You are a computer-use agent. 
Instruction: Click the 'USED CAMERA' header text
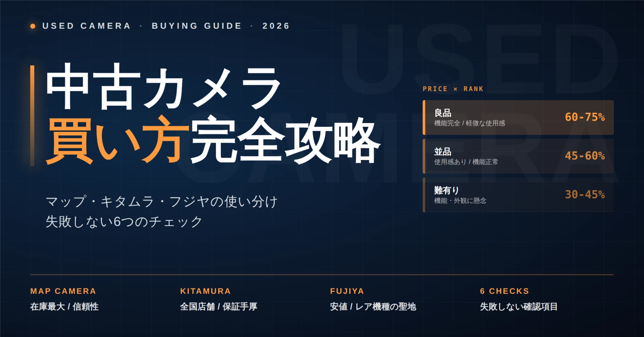pos(87,26)
